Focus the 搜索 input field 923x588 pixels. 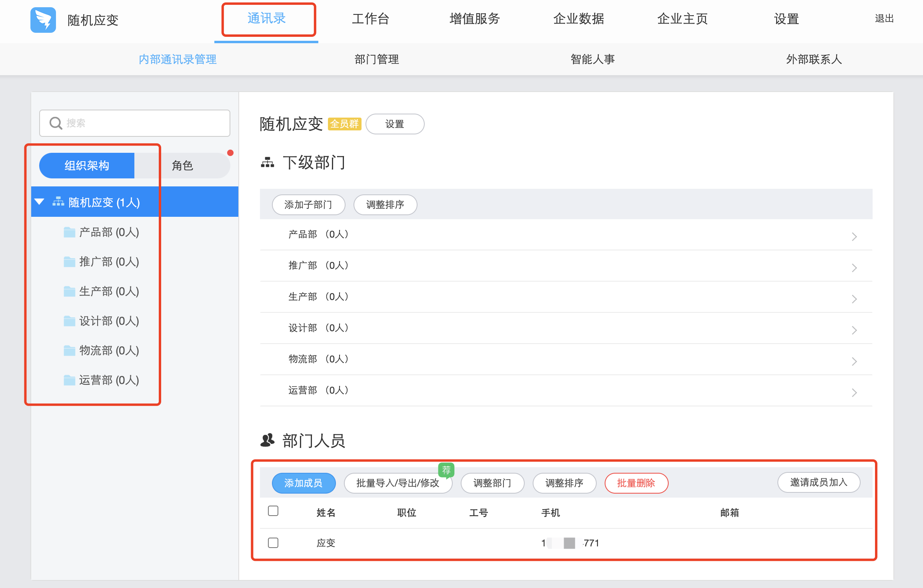[x=144, y=123]
